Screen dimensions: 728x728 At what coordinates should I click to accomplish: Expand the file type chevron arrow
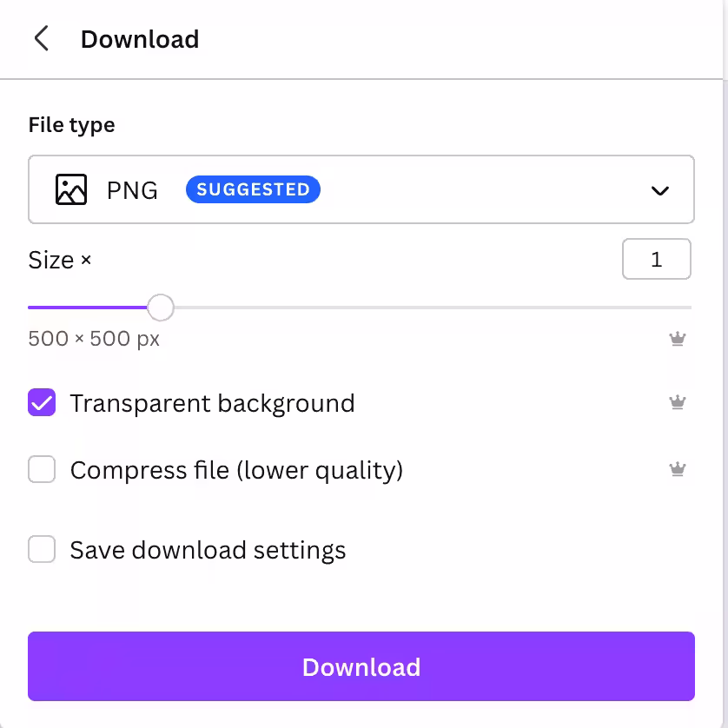(x=660, y=190)
